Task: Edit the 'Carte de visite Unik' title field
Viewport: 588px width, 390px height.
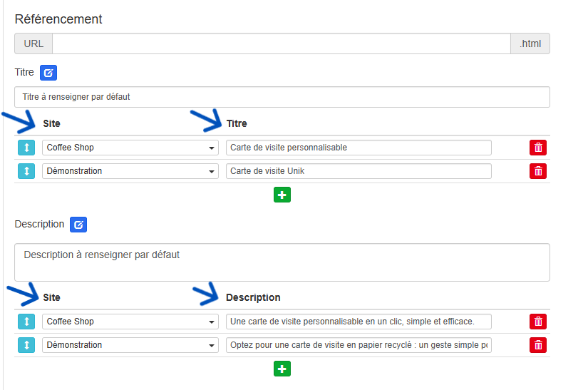Action: (359, 171)
